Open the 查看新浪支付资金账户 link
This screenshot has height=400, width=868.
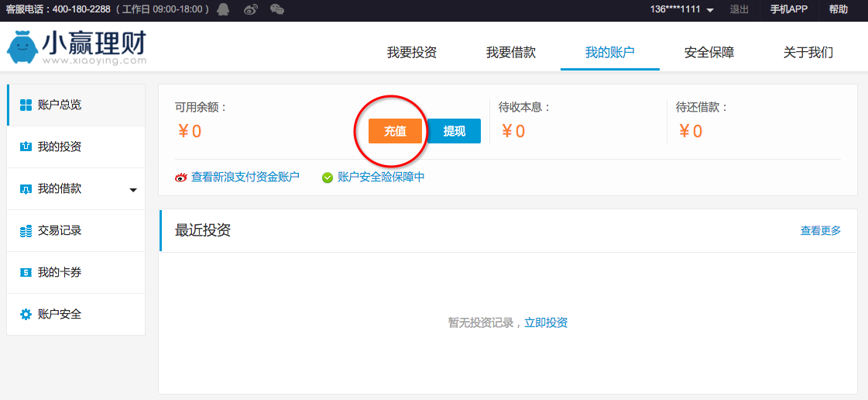click(245, 178)
